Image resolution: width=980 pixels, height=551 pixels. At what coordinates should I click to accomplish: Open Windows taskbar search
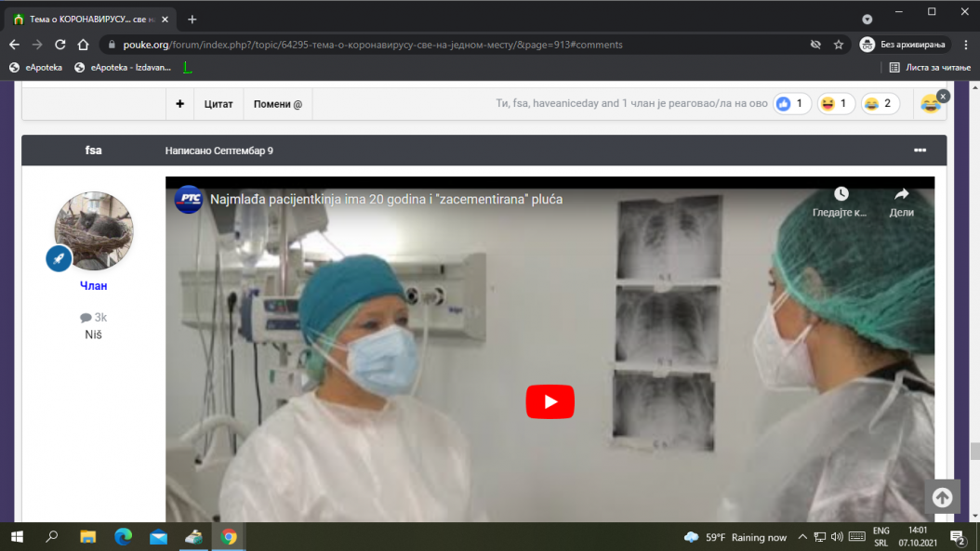coord(52,537)
